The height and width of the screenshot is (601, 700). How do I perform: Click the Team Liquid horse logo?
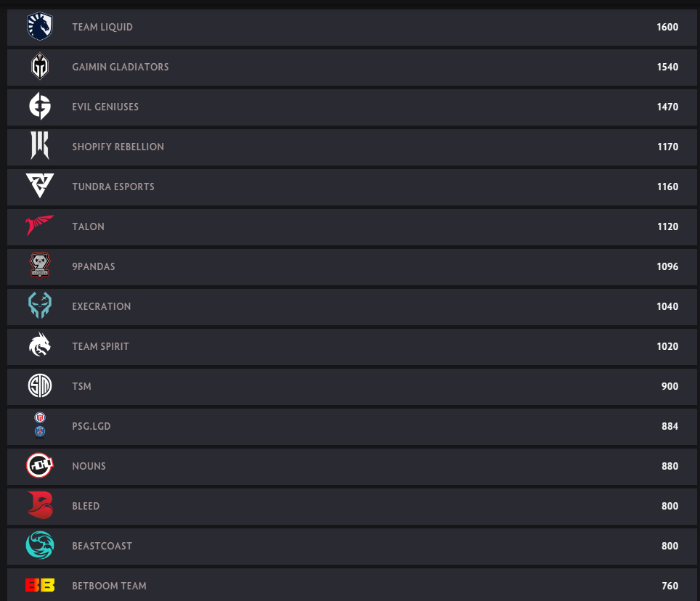click(40, 26)
